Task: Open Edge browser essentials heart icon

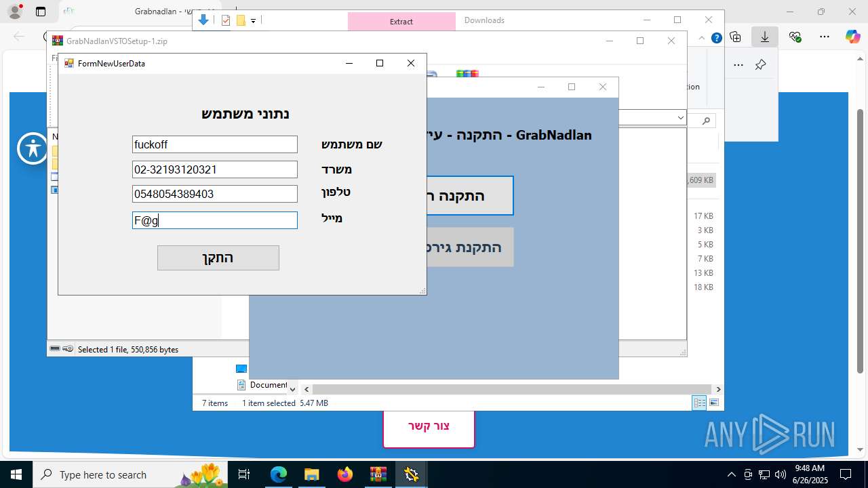Action: 795,37
